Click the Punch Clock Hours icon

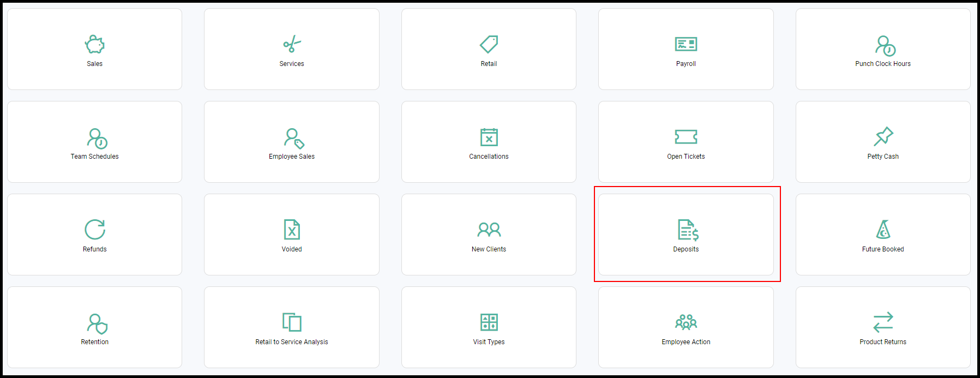click(885, 46)
